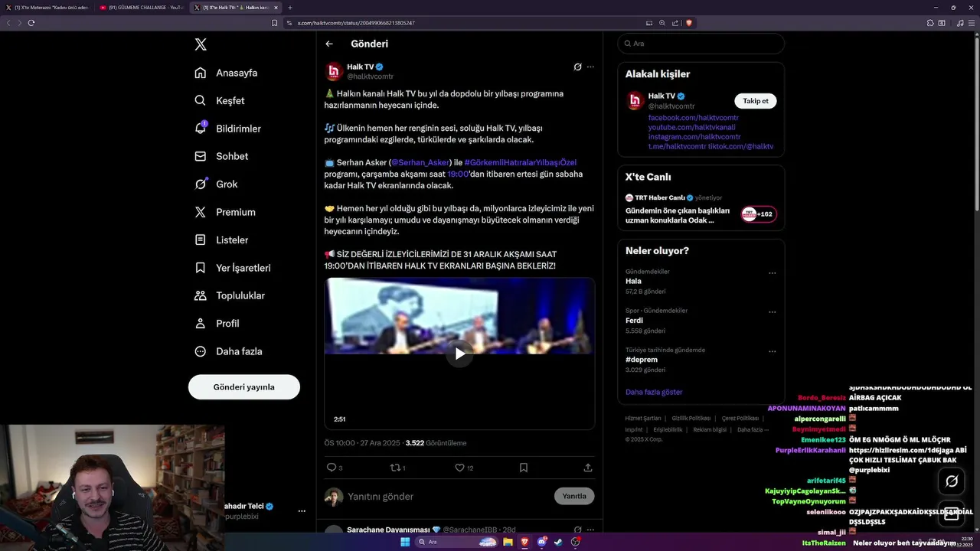Open Sohbet messages
Image resolution: width=980 pixels, height=551 pixels.
click(x=221, y=156)
